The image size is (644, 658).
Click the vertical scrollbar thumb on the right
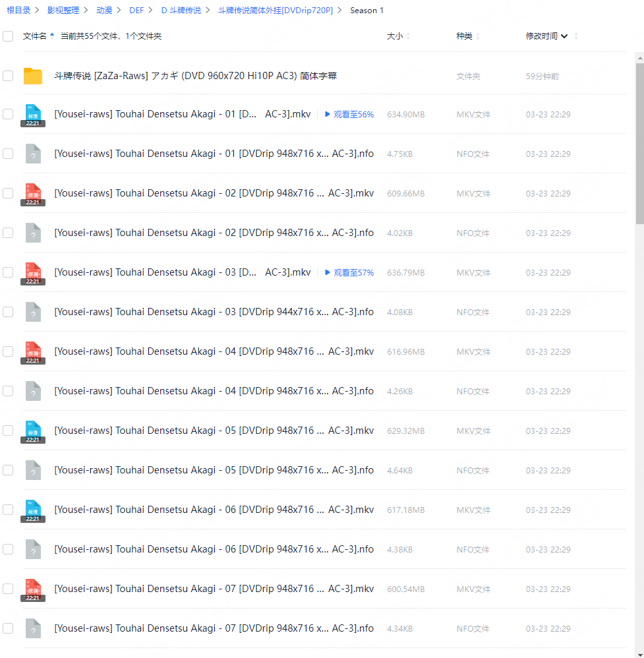click(639, 144)
